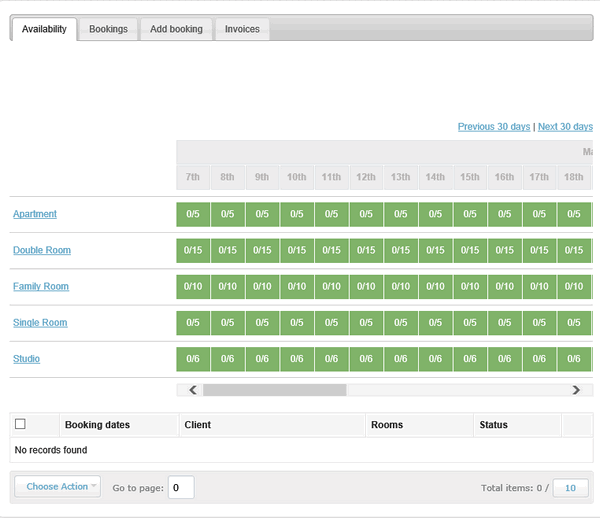This screenshot has height=518, width=600.
Task: Click the Next 30 days link
Action: click(x=565, y=127)
